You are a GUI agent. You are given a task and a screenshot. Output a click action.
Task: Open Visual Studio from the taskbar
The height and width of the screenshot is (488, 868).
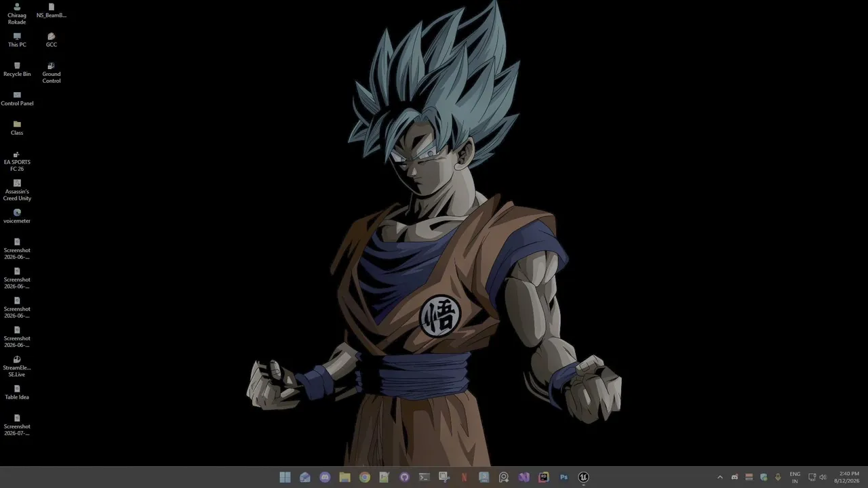524,477
